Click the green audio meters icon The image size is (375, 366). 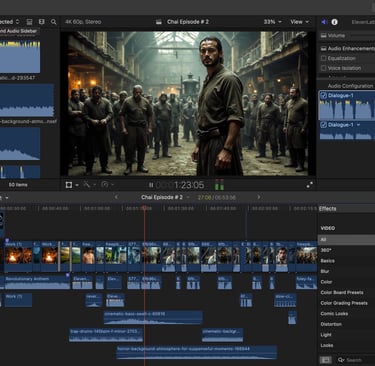(219, 185)
